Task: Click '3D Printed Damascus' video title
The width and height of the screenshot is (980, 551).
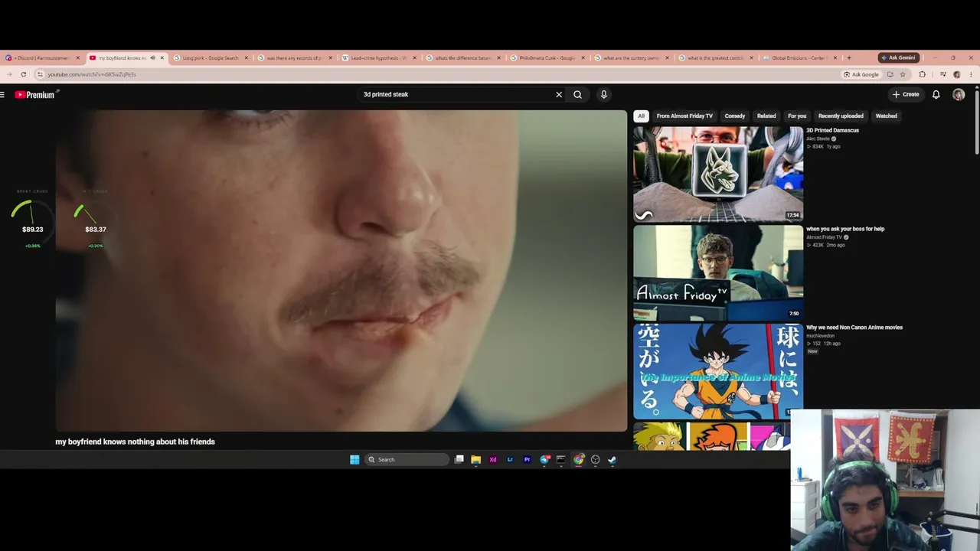Action: tap(832, 131)
